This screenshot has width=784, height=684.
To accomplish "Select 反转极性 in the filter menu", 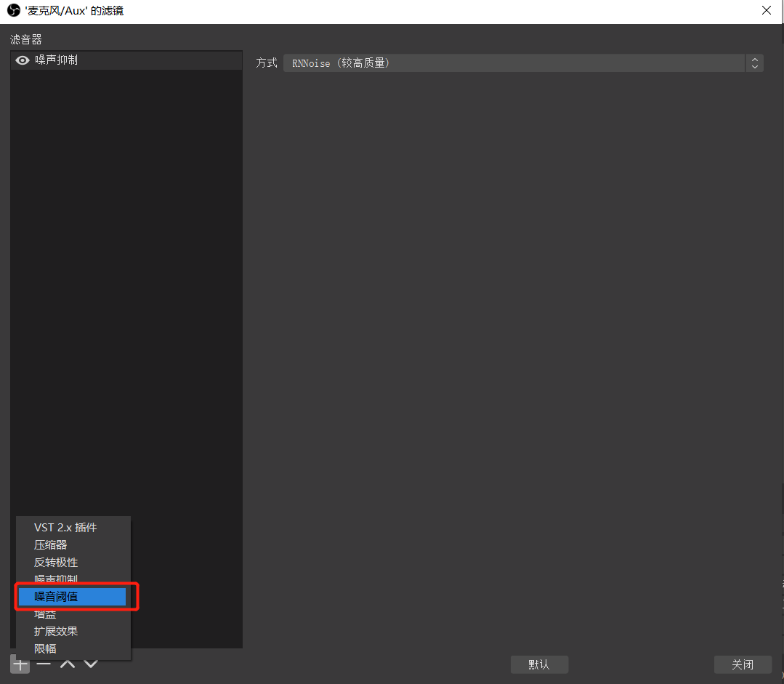I will click(x=56, y=562).
